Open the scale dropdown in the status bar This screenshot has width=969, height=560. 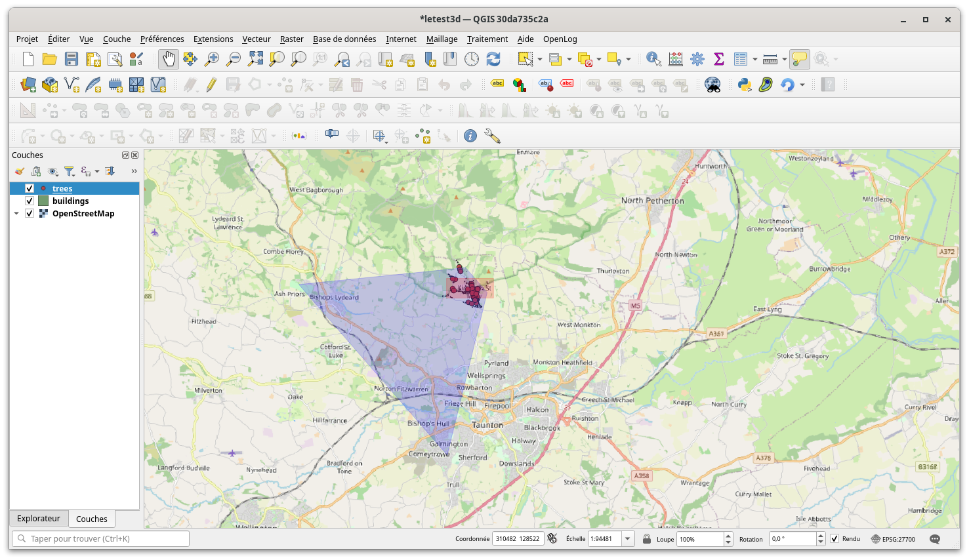tap(627, 538)
